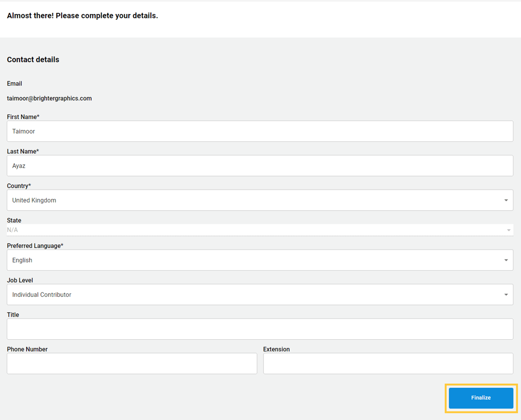This screenshot has width=521, height=420.
Task: Click the Finalize button
Action: tap(480, 397)
